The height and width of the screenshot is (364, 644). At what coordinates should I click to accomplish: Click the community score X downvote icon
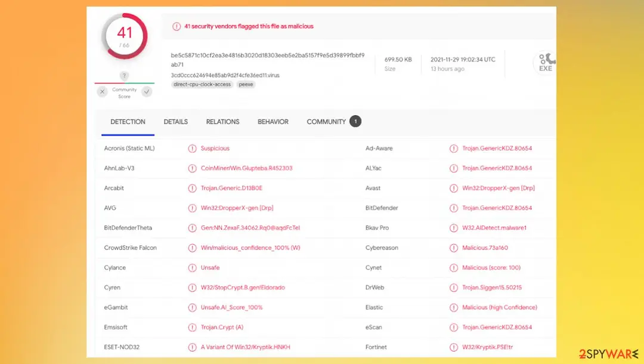(103, 92)
